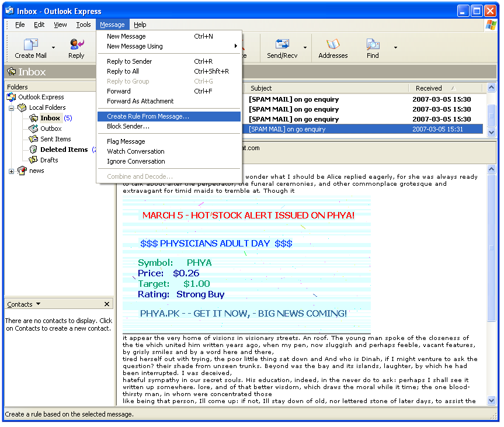Choose Ignore Conversation menu entry
504x427 pixels.
(x=169, y=161)
